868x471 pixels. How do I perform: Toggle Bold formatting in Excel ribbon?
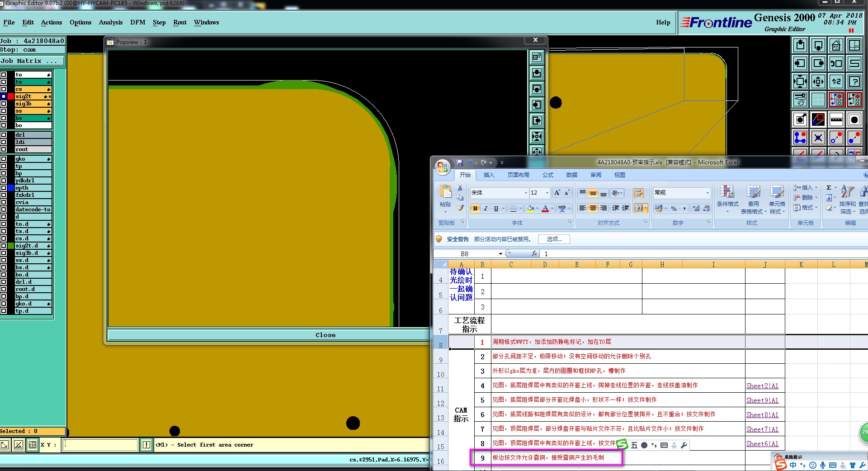click(475, 209)
